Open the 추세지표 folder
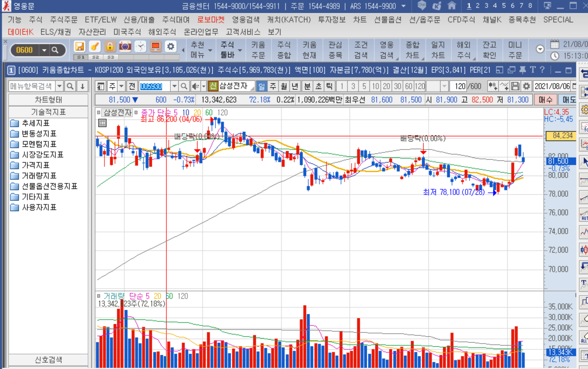This screenshot has width=588, height=369. pos(35,123)
